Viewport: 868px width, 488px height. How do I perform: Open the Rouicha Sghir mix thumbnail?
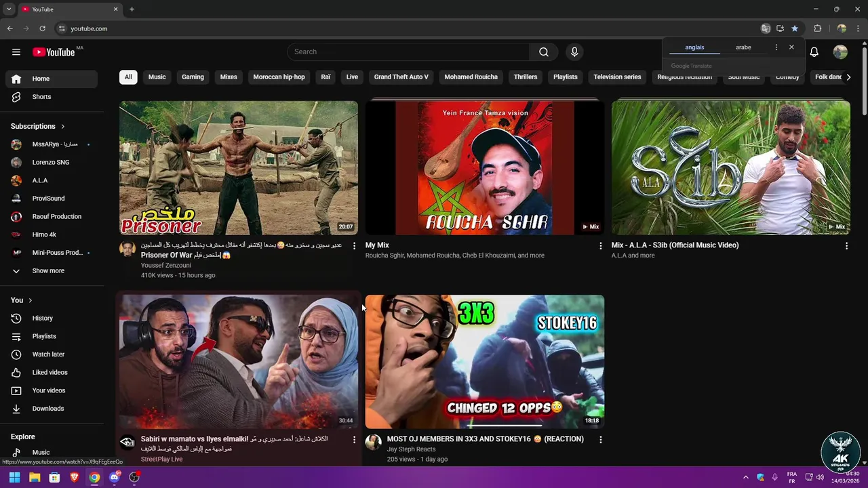click(485, 168)
